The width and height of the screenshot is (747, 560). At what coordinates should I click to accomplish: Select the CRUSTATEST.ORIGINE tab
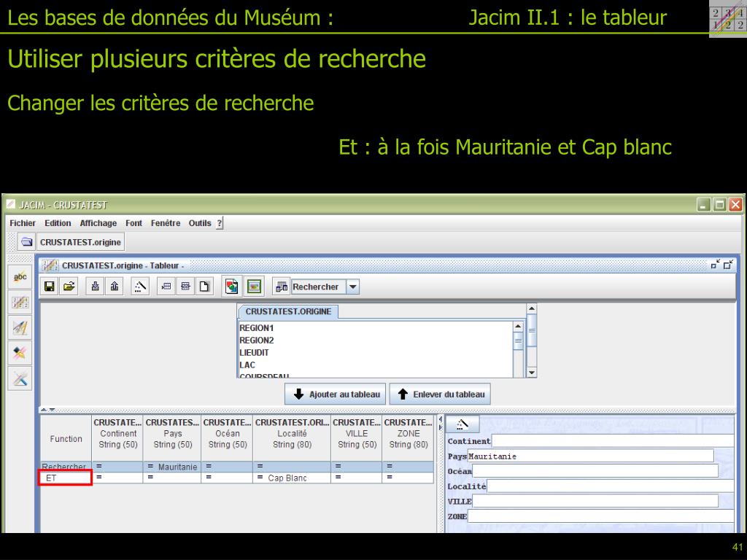(288, 311)
